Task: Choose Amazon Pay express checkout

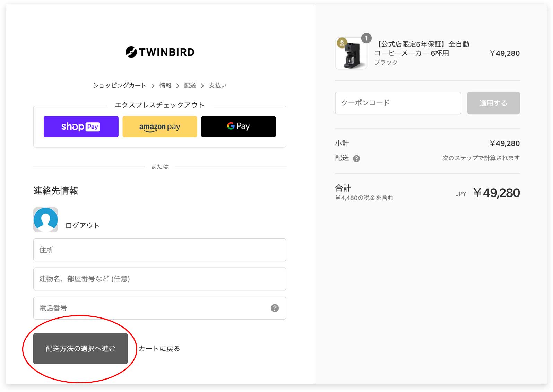Action: tap(159, 127)
